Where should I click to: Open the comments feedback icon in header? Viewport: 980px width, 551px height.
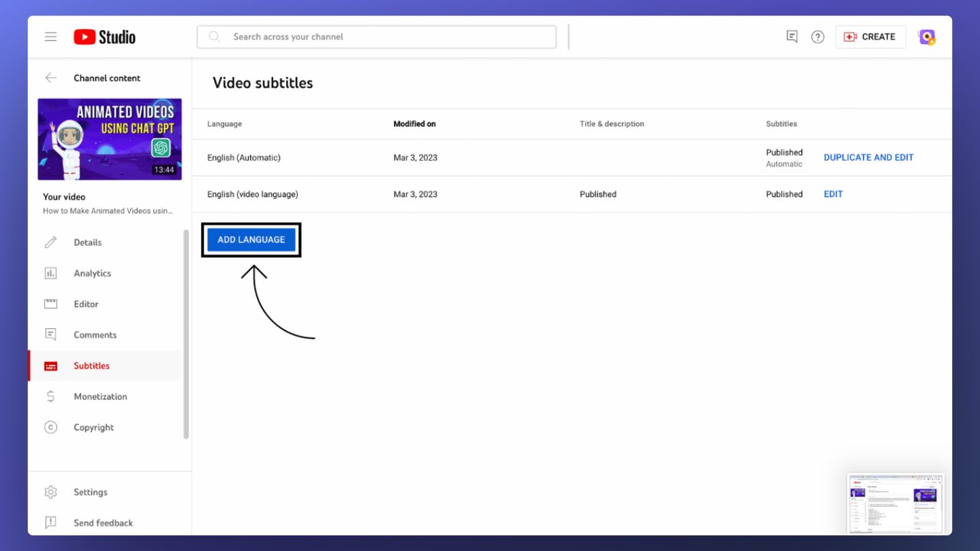791,37
